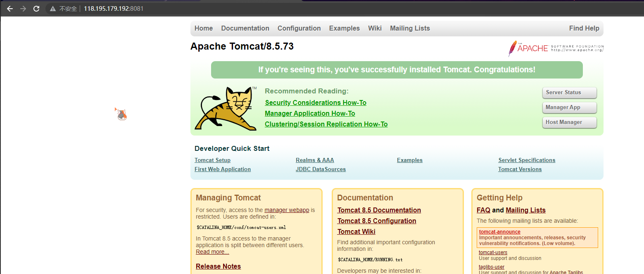Open the Servlet Specifications link

527,160
